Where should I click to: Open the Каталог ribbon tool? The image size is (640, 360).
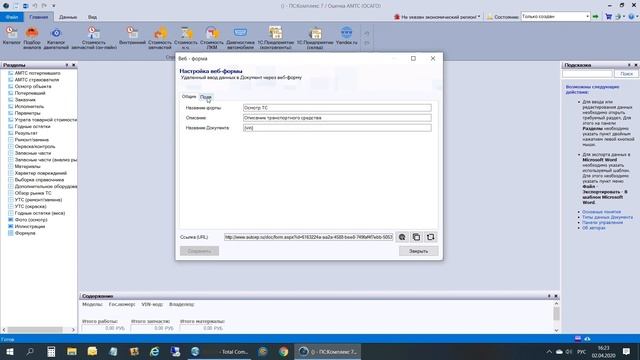coord(11,36)
